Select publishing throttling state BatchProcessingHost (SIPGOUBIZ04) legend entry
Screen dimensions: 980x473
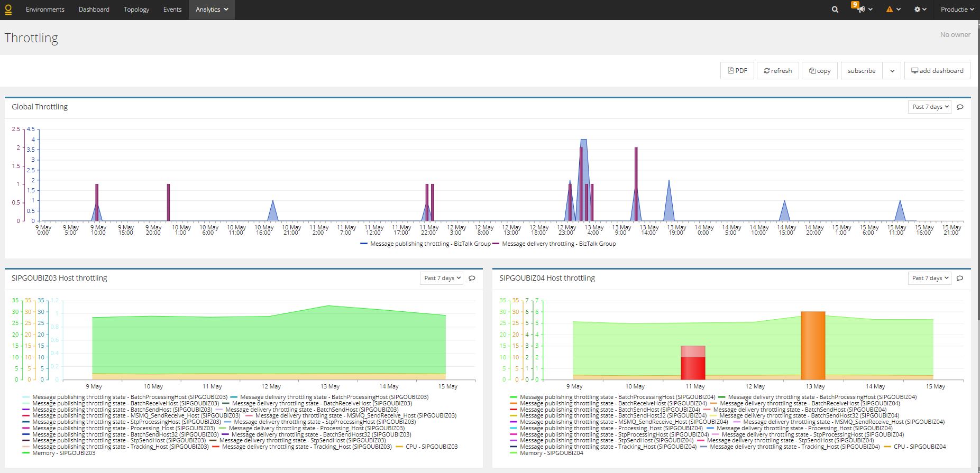(x=612, y=397)
